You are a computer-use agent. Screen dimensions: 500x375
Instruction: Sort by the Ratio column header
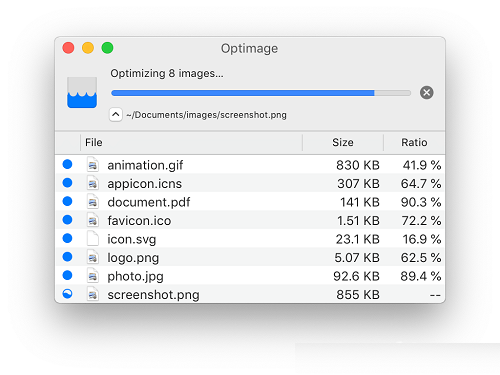pyautogui.click(x=414, y=143)
